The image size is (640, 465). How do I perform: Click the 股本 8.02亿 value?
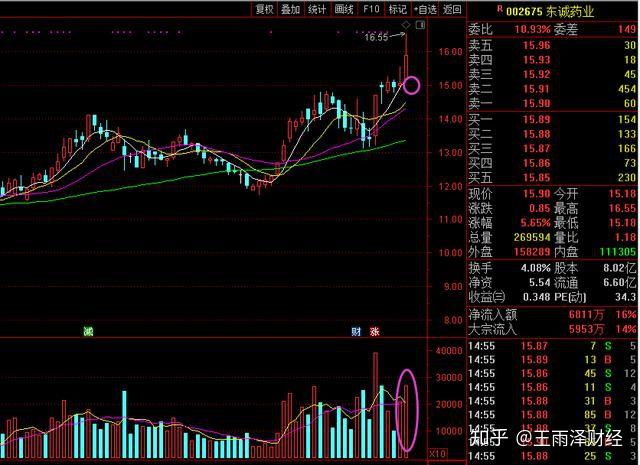pos(620,268)
